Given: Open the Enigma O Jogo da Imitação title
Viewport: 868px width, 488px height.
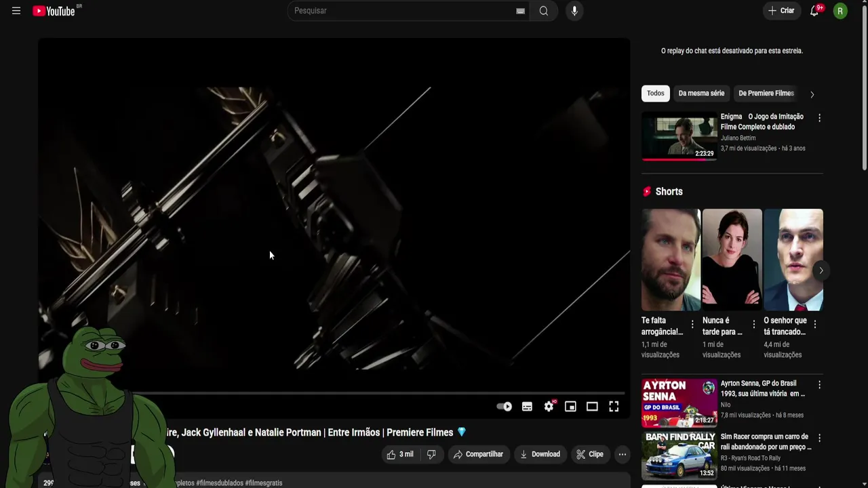Looking at the screenshot, I should 762,121.
